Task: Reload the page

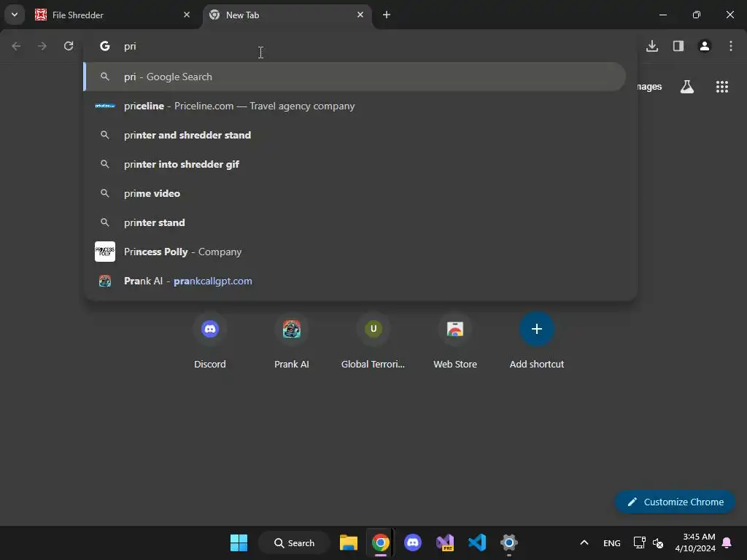Action: point(69,46)
